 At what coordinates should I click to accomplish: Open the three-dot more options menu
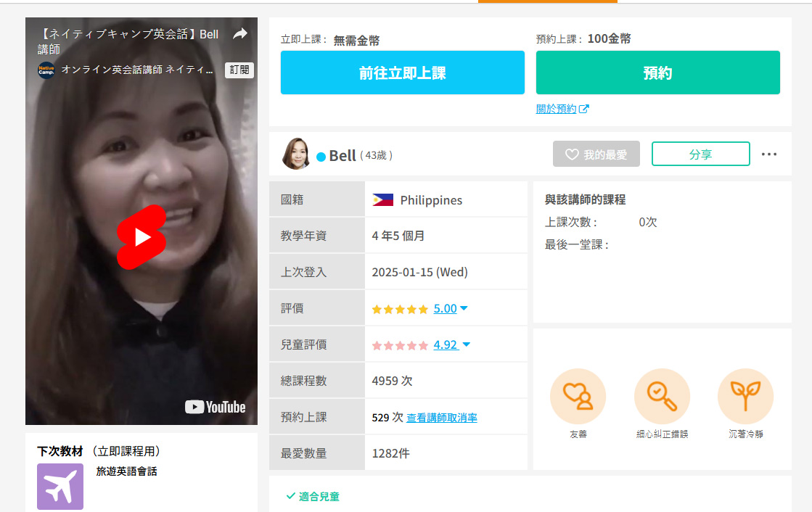[x=769, y=154]
